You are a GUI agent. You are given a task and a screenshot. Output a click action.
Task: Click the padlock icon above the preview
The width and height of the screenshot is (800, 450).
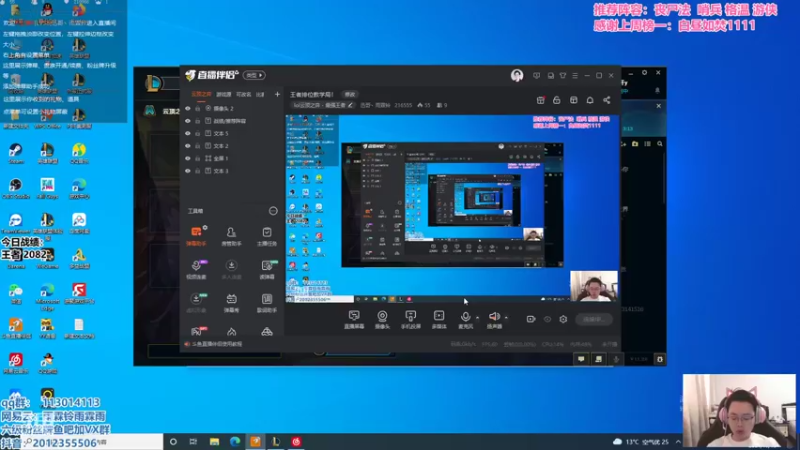click(557, 100)
